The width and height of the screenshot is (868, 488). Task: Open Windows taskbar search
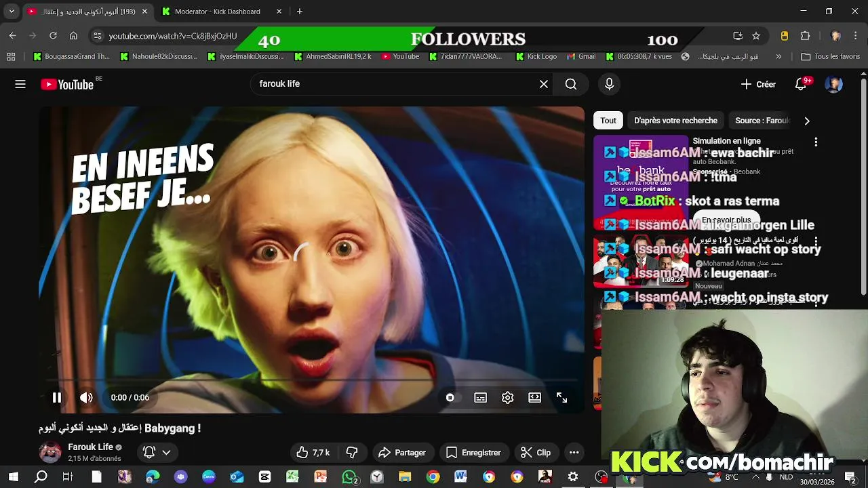pyautogui.click(x=41, y=477)
